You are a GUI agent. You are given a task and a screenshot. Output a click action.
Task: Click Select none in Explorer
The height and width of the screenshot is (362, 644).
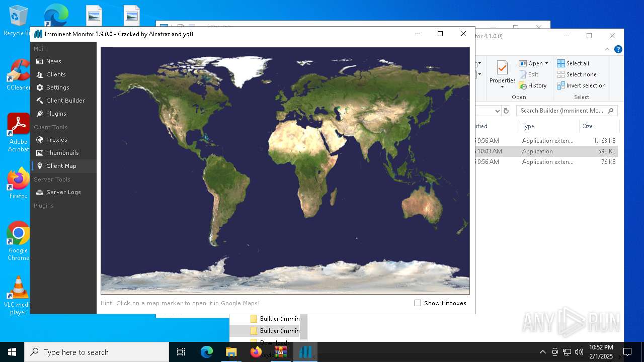(577, 74)
